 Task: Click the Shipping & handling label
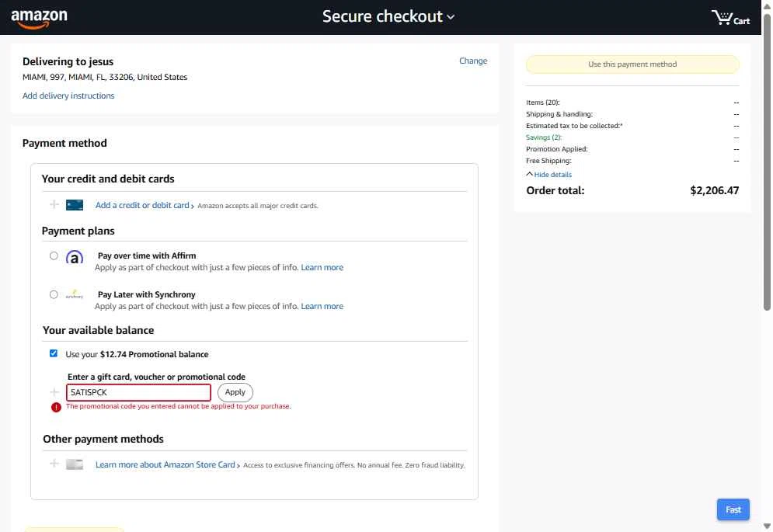(559, 114)
